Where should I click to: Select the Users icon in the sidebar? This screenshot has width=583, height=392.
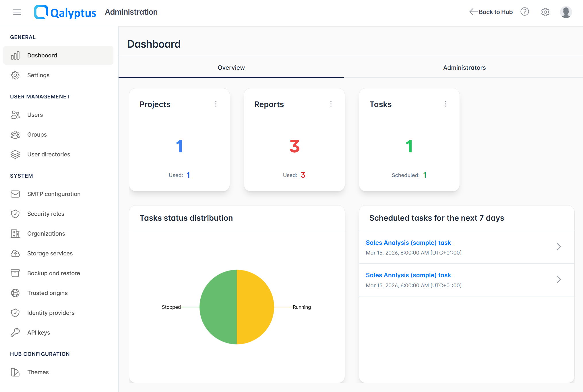(15, 115)
